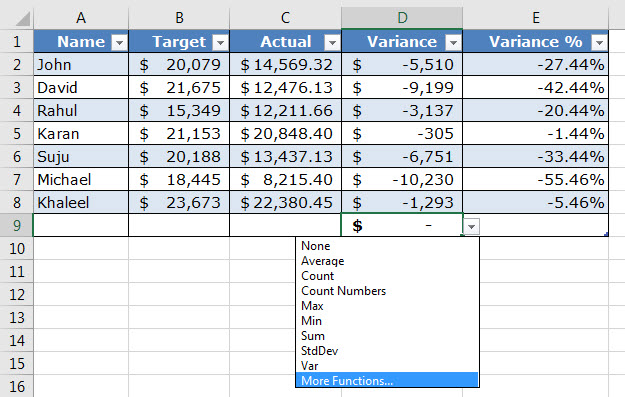Select the column D header
Viewport: 625px width, 397px height.
pyautogui.click(x=402, y=18)
